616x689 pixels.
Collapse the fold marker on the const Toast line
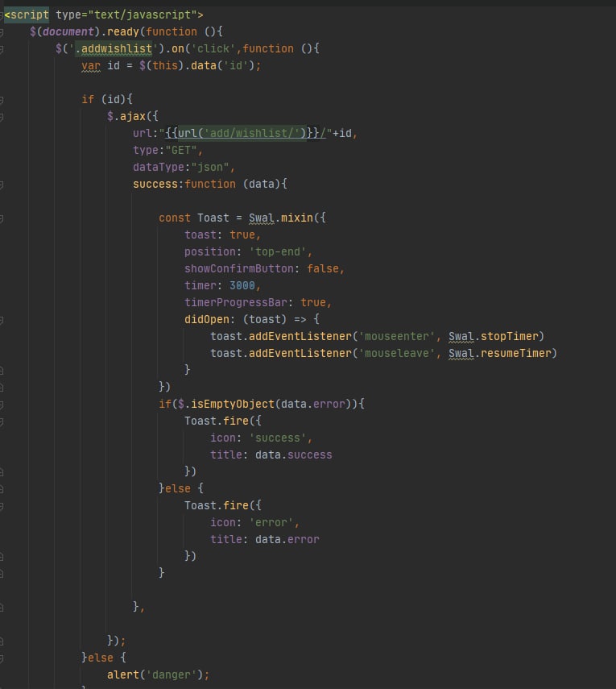tap(2, 219)
